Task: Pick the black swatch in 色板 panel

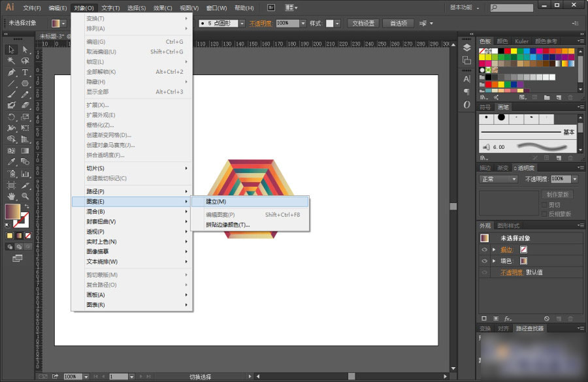Action: pos(501,51)
